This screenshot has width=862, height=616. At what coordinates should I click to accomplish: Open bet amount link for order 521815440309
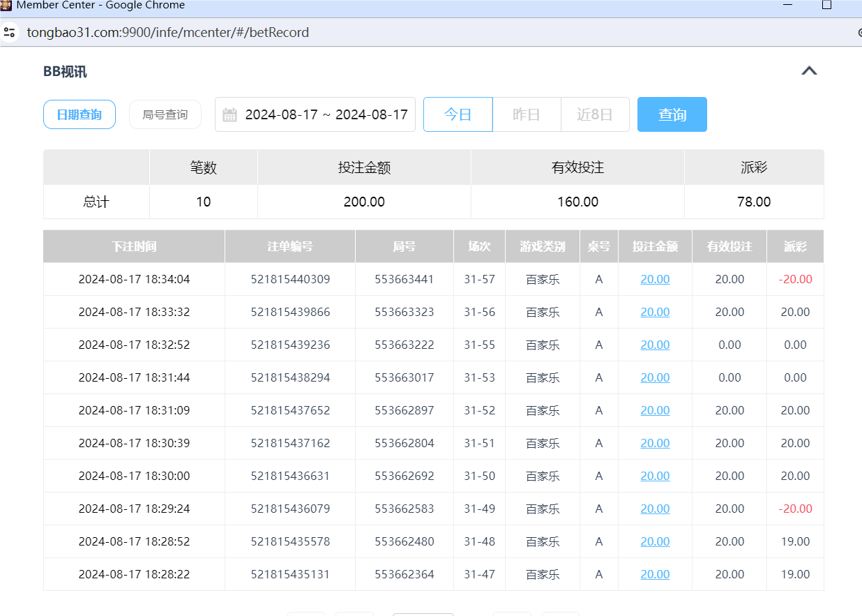point(654,278)
